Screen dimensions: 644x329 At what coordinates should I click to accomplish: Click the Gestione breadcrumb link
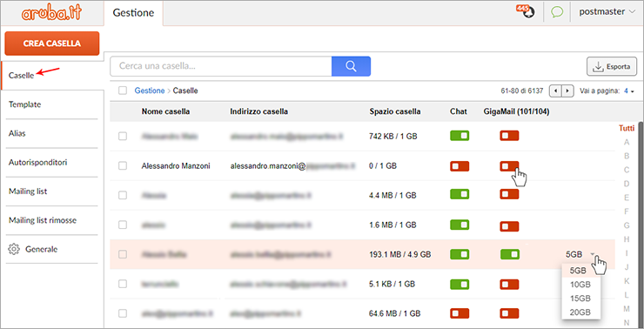150,91
